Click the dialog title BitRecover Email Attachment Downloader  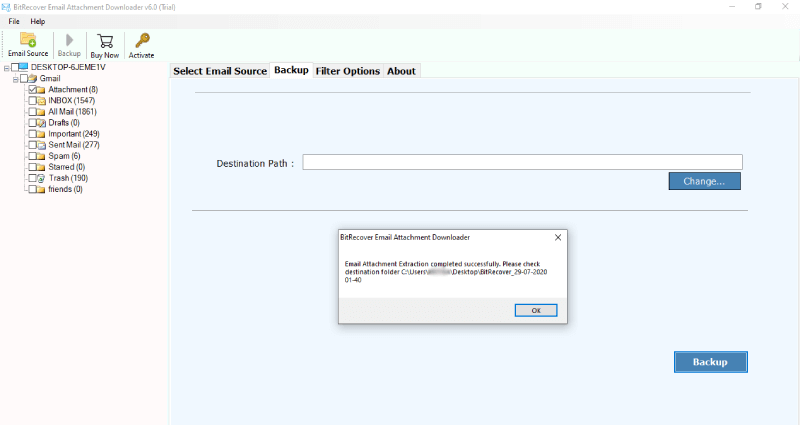coord(405,237)
